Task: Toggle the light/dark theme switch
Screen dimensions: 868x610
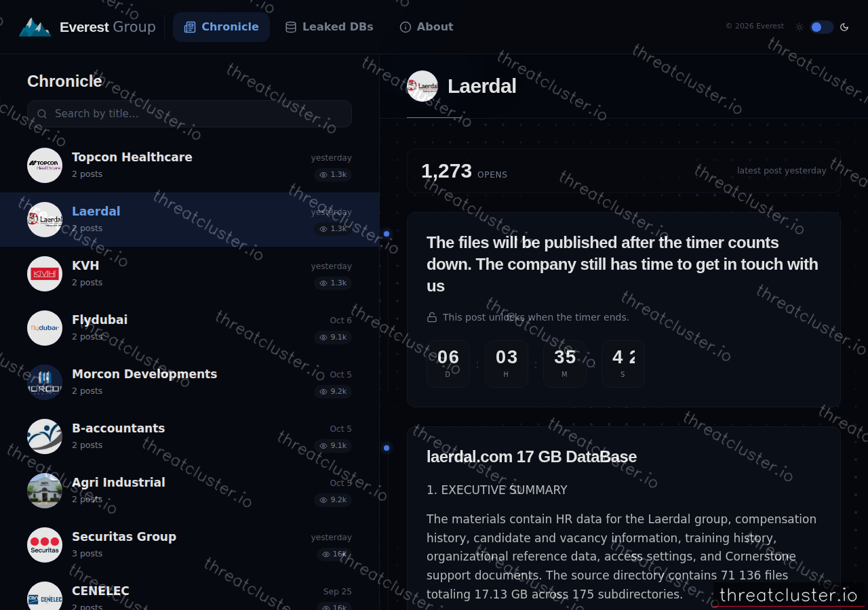Action: click(821, 27)
